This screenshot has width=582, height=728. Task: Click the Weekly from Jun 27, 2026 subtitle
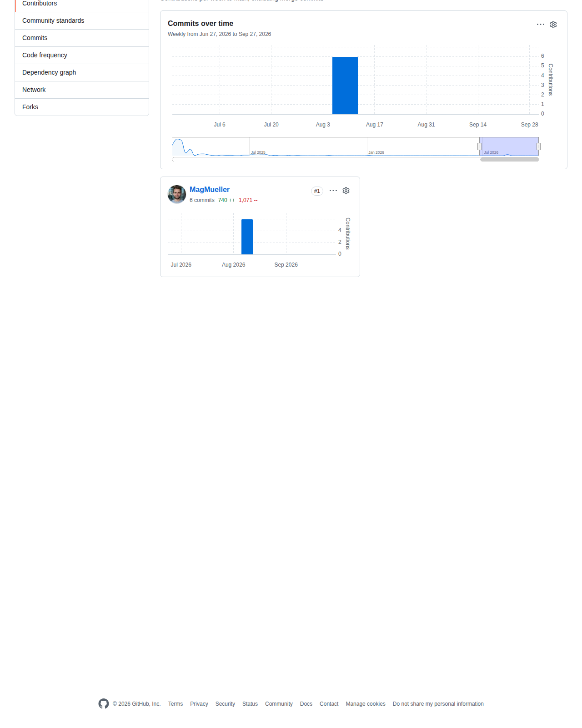(219, 34)
